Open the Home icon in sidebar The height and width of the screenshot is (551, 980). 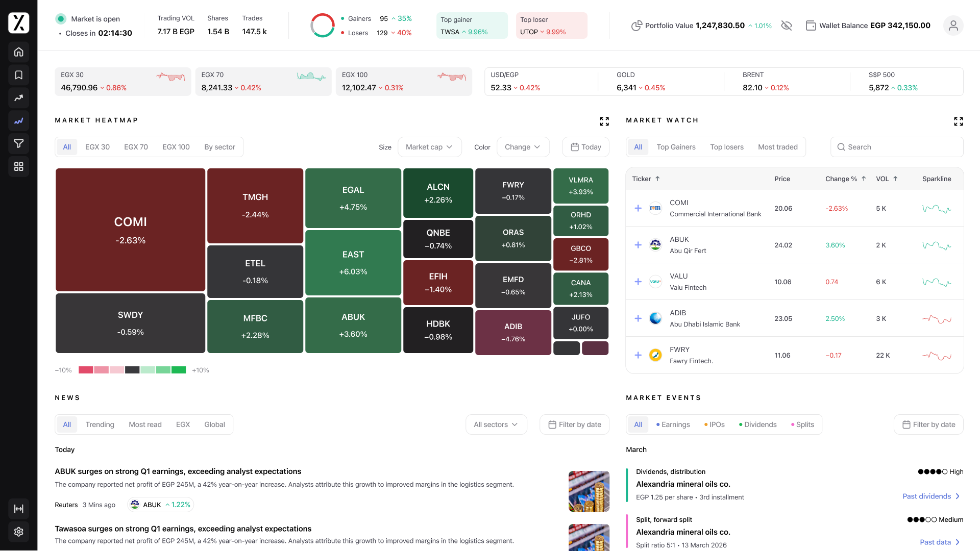click(19, 52)
